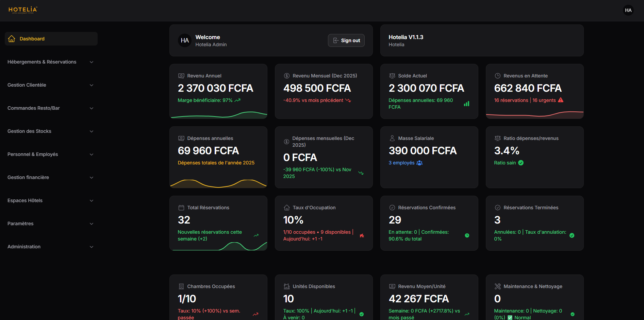Click the Dépenses annuelles yellow trend chart
This screenshot has width=644, height=320.
(218, 183)
